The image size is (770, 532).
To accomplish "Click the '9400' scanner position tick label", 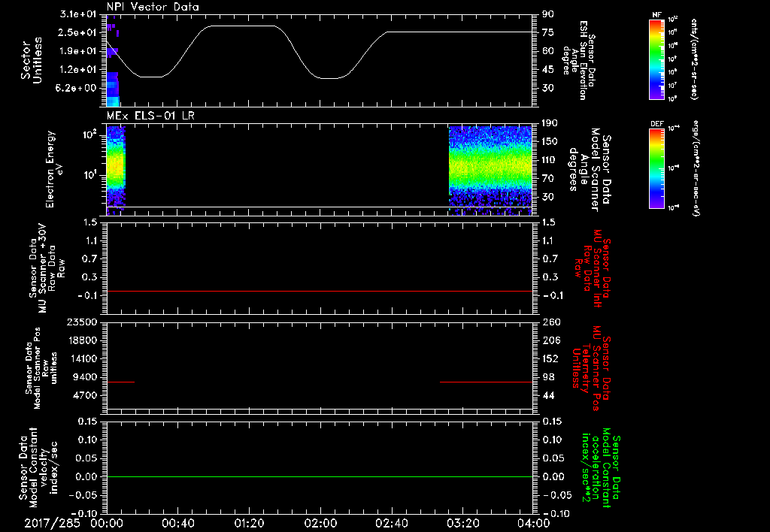I will [x=87, y=377].
